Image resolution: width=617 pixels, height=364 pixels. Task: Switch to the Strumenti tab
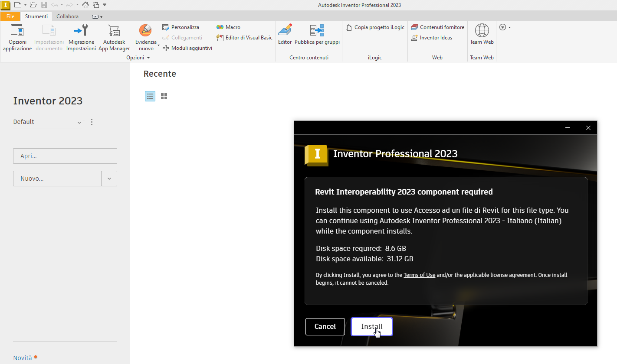point(36,16)
